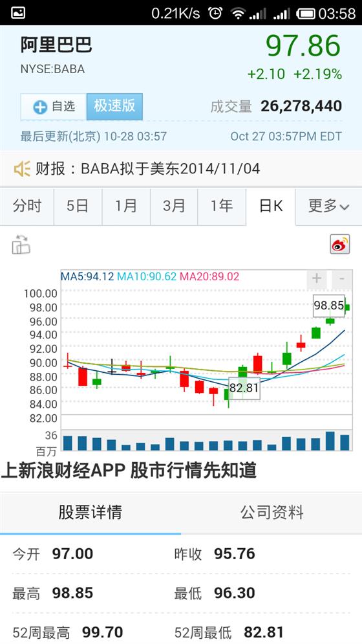This screenshot has height=644, width=362.
Task: Toggle the 极速版 mode button
Action: point(114,106)
